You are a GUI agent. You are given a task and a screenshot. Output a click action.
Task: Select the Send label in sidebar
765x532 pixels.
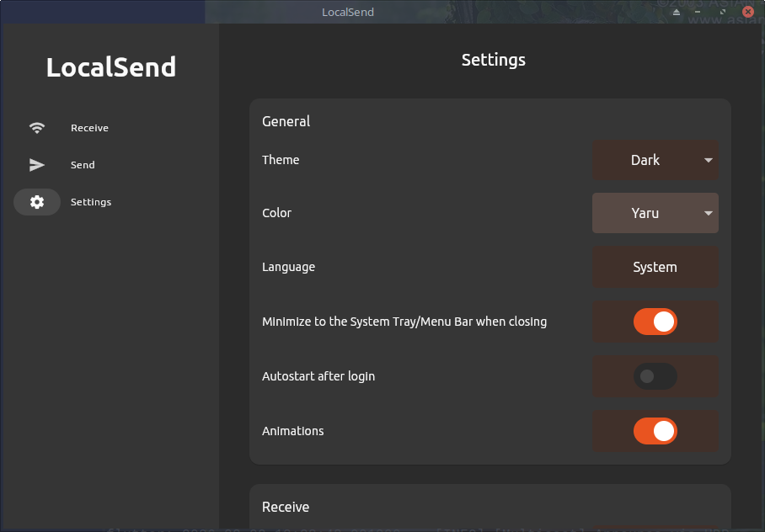coord(83,165)
